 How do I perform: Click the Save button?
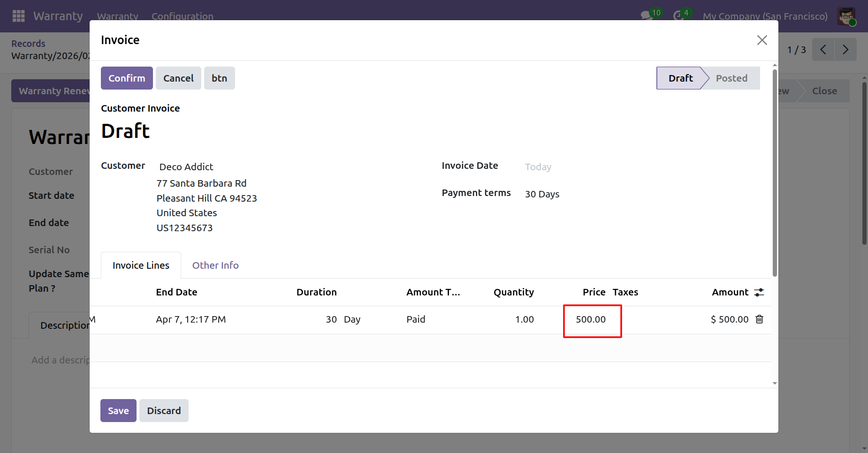click(118, 411)
